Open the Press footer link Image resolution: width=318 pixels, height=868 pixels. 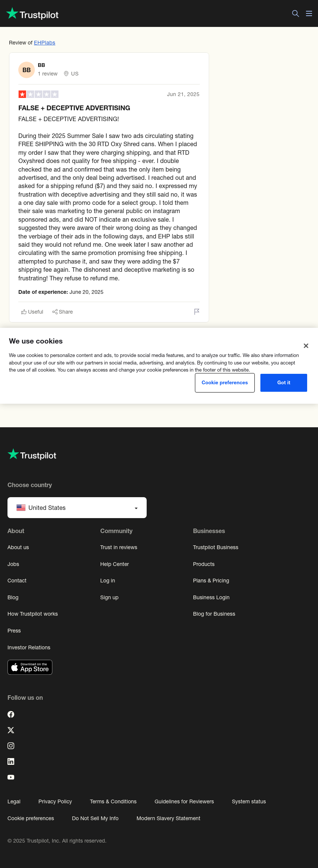(14, 631)
